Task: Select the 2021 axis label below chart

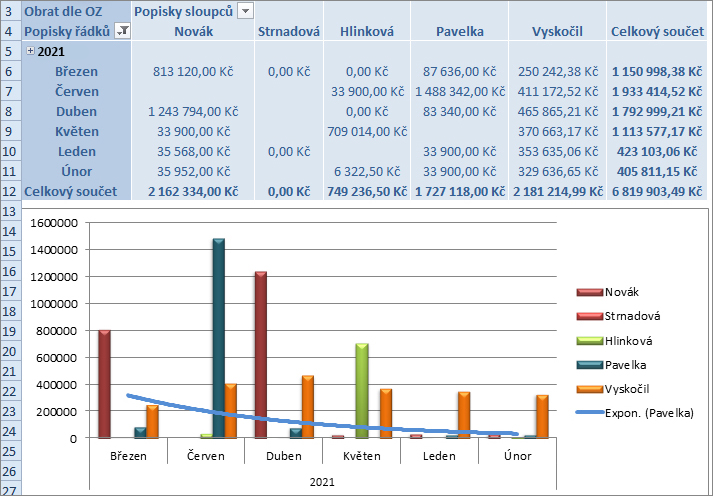Action: tap(322, 482)
